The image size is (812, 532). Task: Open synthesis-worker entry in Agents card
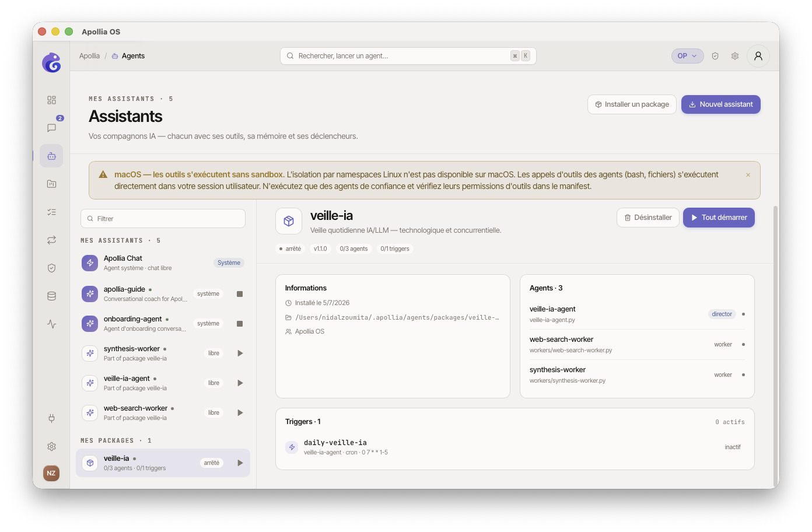(637, 375)
